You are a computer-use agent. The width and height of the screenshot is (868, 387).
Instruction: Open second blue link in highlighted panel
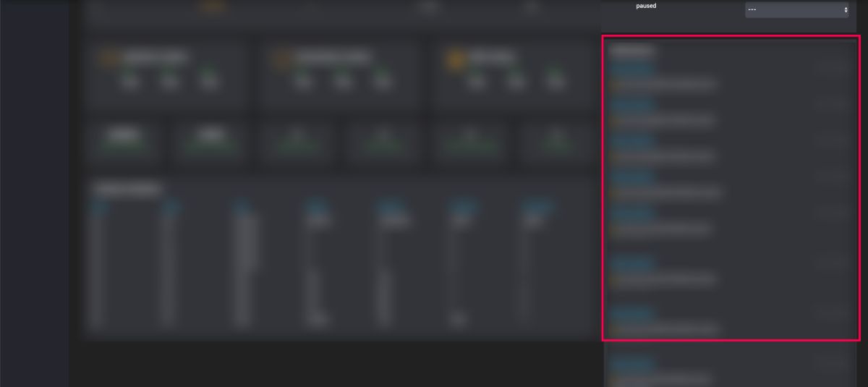click(x=631, y=105)
